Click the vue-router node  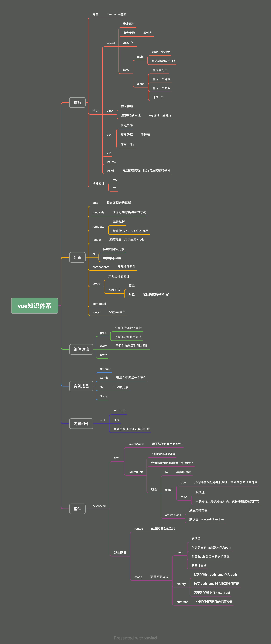tap(99, 505)
